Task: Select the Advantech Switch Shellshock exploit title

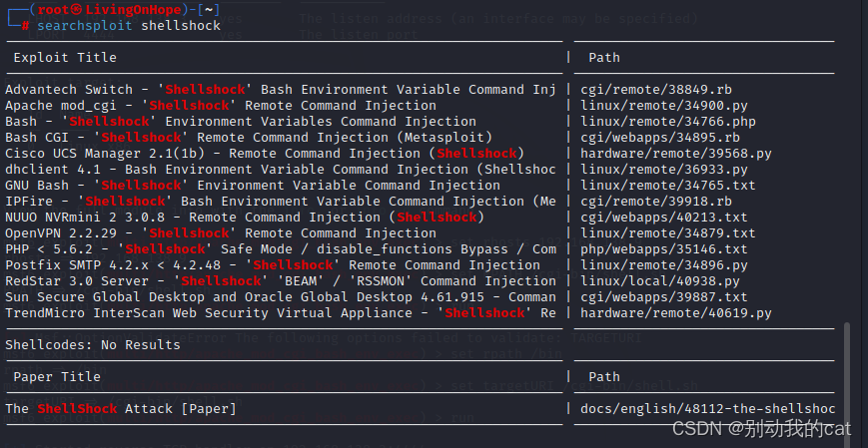Action: [x=280, y=90]
